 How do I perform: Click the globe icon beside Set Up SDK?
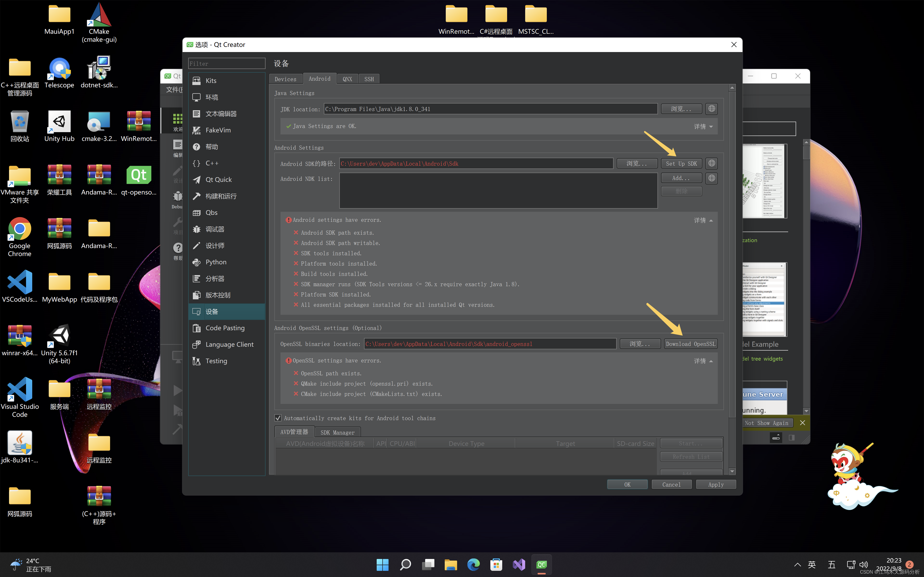711,163
